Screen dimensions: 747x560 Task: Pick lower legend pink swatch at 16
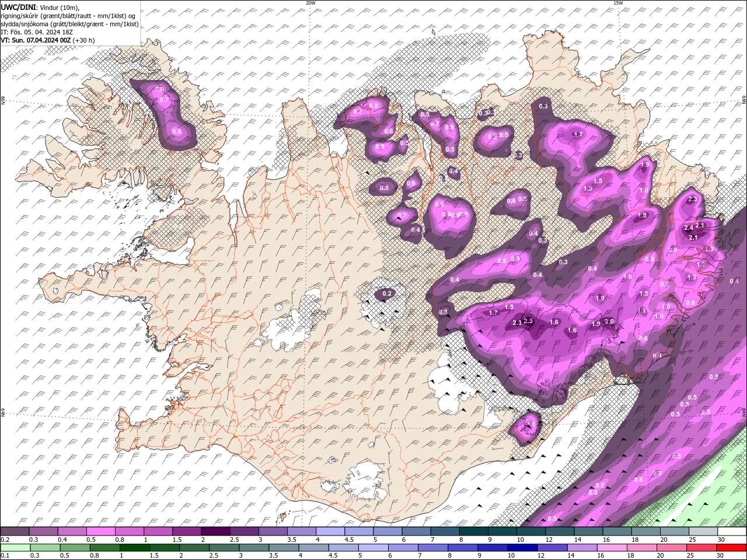point(612,547)
